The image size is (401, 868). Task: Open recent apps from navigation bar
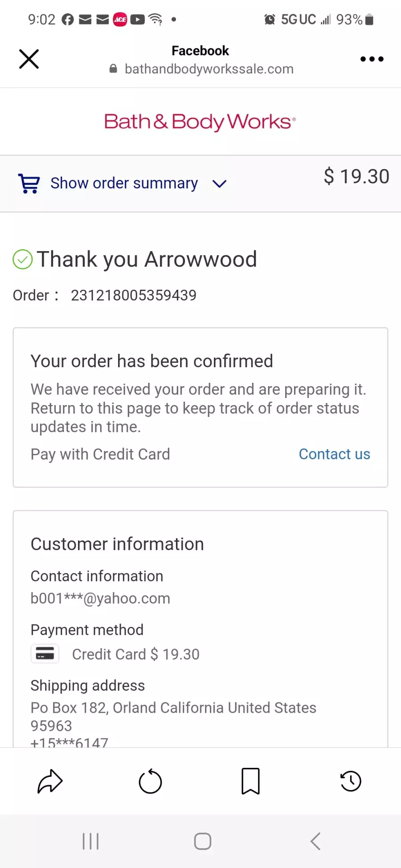(x=90, y=841)
